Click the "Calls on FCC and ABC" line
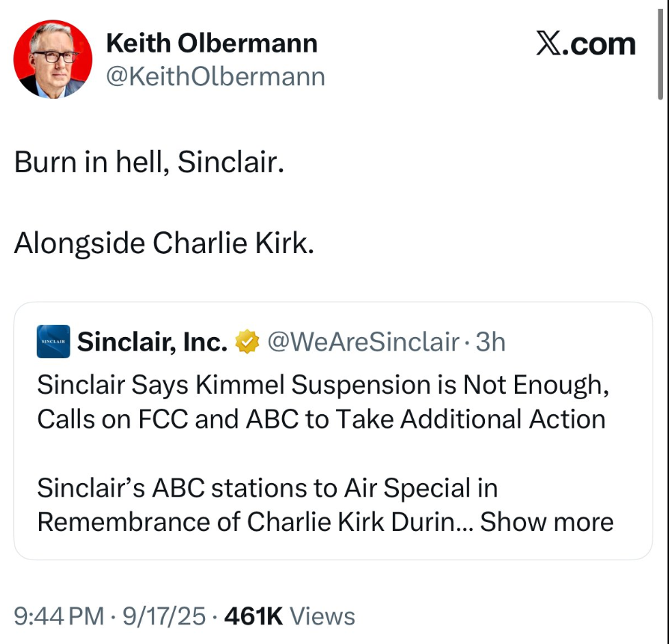 coord(321,419)
